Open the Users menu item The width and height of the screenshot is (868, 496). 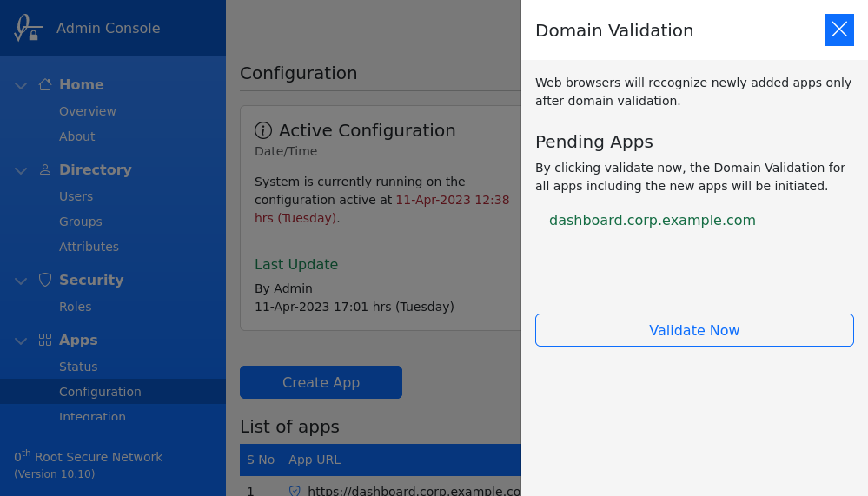click(x=76, y=196)
